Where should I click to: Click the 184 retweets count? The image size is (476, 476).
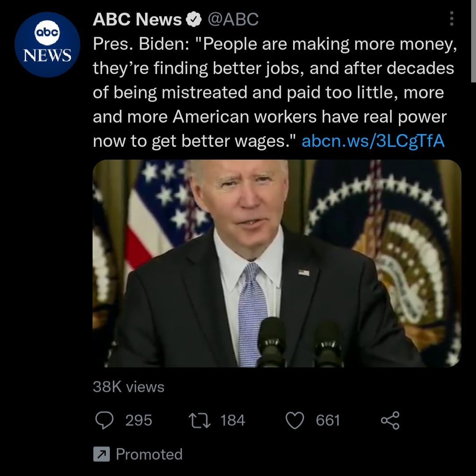[x=233, y=420]
